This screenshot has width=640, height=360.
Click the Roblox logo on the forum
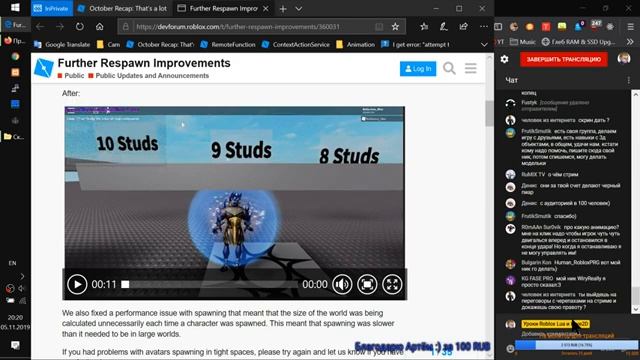tap(44, 68)
